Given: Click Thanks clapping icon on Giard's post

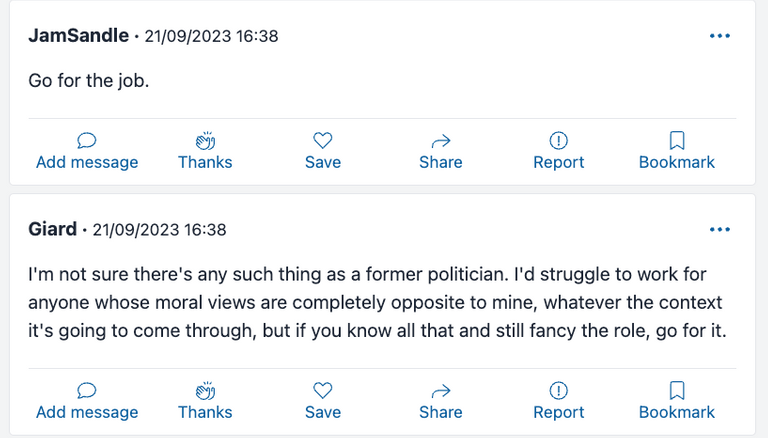Looking at the screenshot, I should click(205, 391).
